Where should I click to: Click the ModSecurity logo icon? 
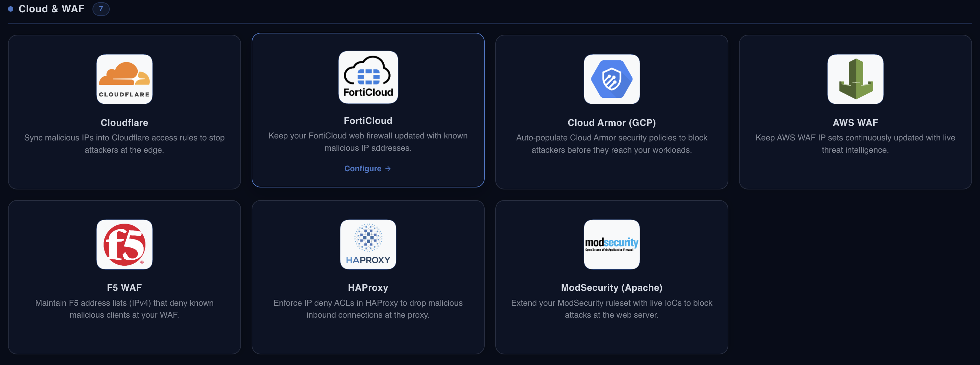[612, 244]
